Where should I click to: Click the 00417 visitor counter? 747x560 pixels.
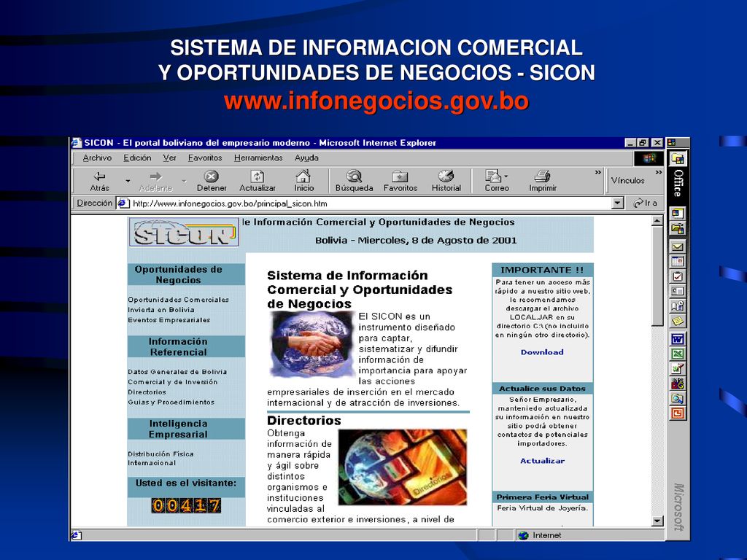[186, 505]
